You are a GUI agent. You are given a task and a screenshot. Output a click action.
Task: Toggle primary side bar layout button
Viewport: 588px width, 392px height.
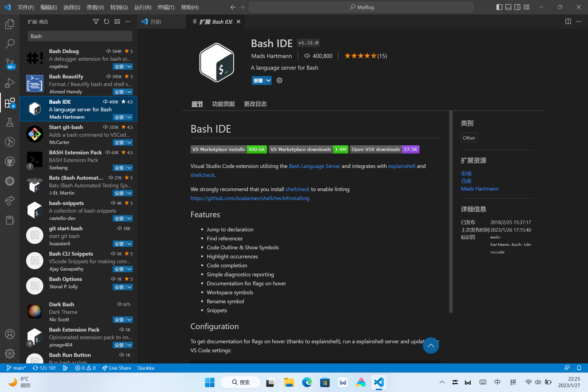pos(499,7)
